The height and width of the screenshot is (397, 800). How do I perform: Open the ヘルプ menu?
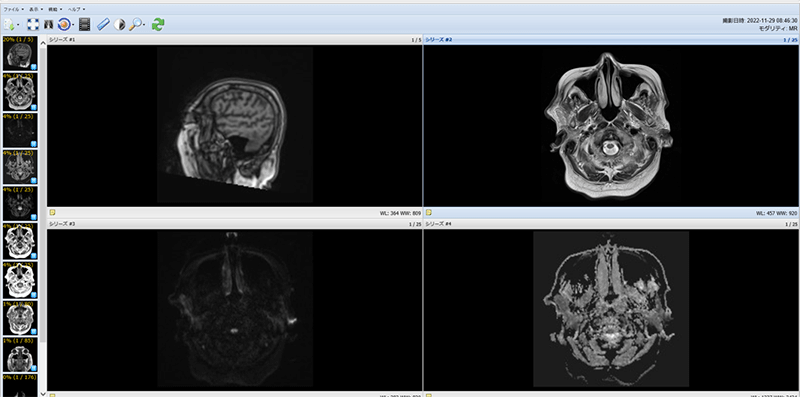[77, 9]
